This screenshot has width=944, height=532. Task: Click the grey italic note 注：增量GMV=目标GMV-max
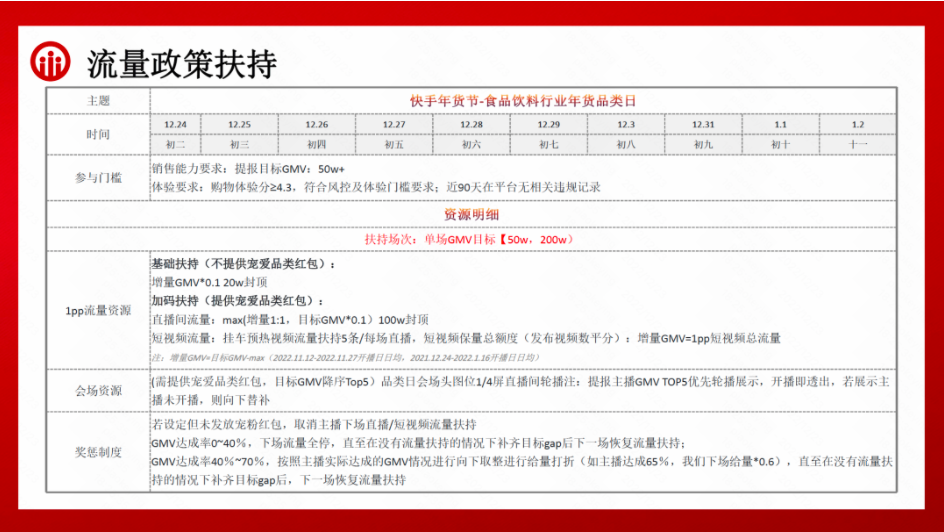[x=346, y=357]
